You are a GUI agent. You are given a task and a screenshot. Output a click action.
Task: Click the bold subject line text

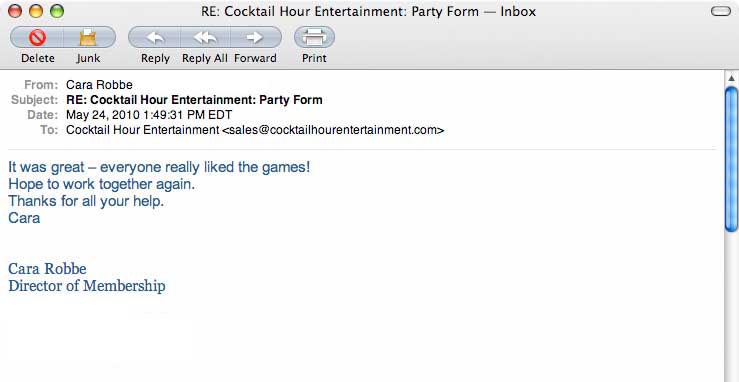tap(194, 100)
